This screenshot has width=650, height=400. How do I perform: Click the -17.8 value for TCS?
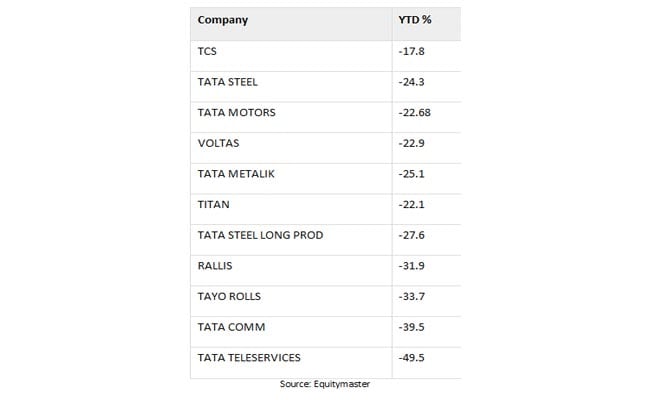click(413, 50)
